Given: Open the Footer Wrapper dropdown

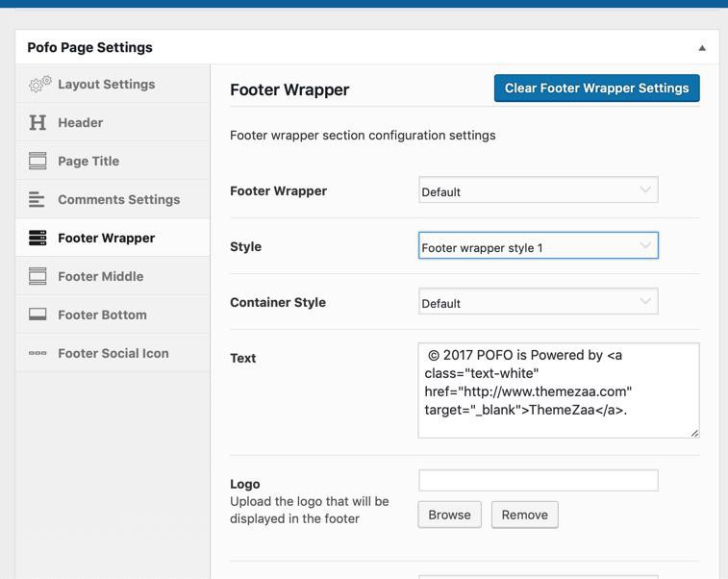Looking at the screenshot, I should coord(538,190).
